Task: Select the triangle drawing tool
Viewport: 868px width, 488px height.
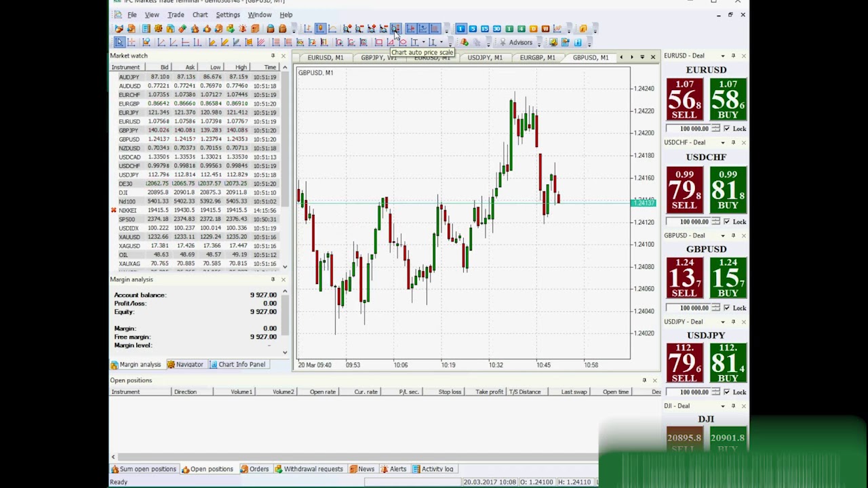Action: click(391, 42)
